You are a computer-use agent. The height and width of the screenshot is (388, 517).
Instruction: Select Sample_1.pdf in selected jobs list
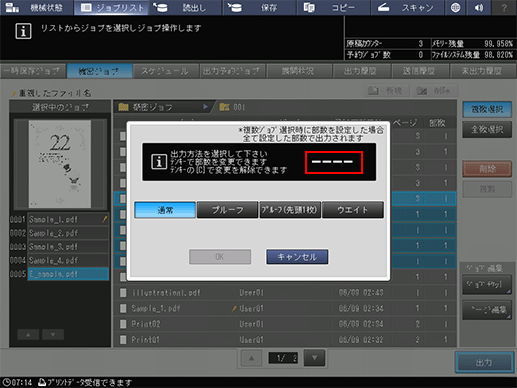(68, 219)
